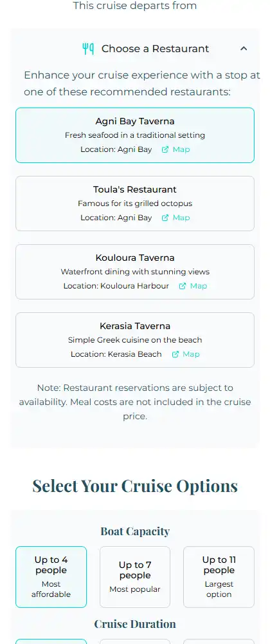Select the Agni Bay Taverna card
Viewport: 270px width, 644px height.
(x=135, y=135)
